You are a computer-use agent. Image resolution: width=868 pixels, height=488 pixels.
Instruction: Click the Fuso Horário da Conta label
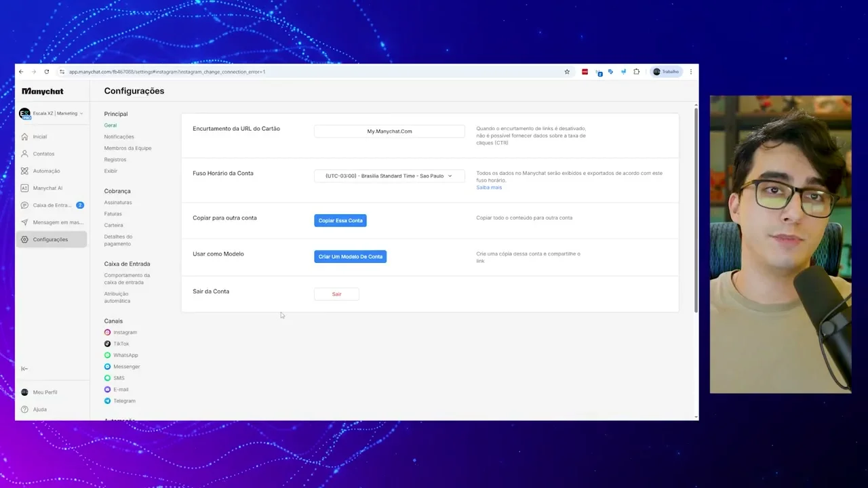[x=223, y=174]
